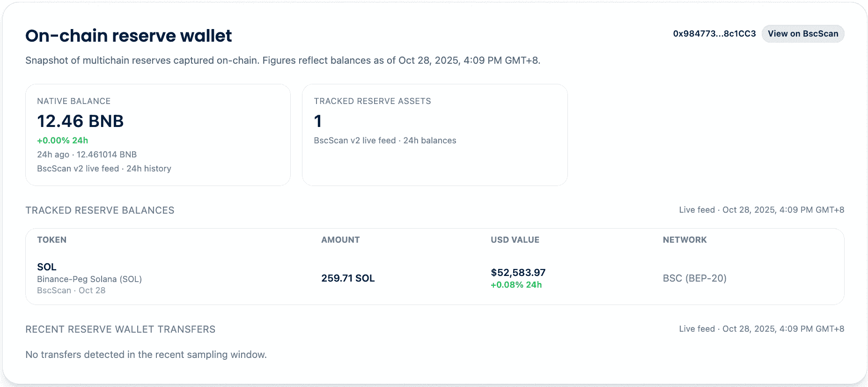Open the Native Balance card label

[x=74, y=101]
